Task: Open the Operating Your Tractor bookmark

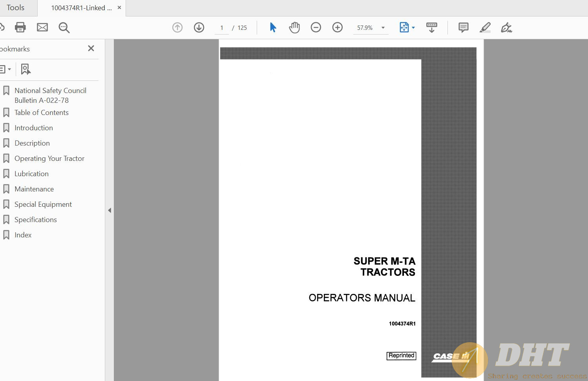Action: (49, 159)
